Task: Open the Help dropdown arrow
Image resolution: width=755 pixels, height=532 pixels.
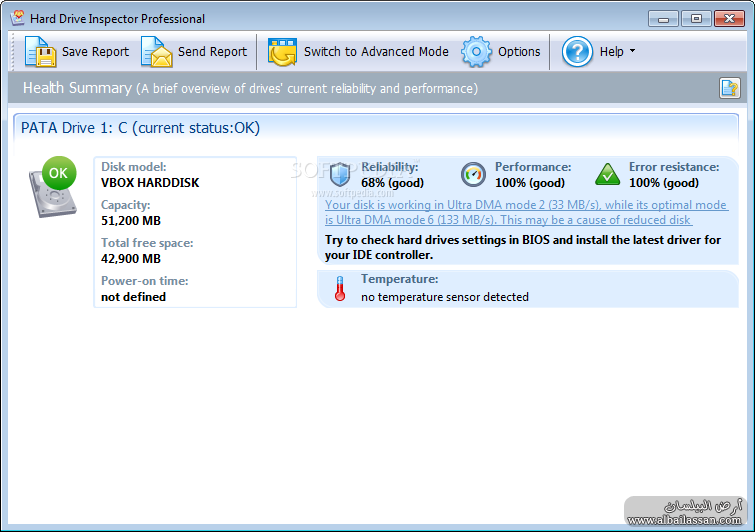Action: point(632,51)
